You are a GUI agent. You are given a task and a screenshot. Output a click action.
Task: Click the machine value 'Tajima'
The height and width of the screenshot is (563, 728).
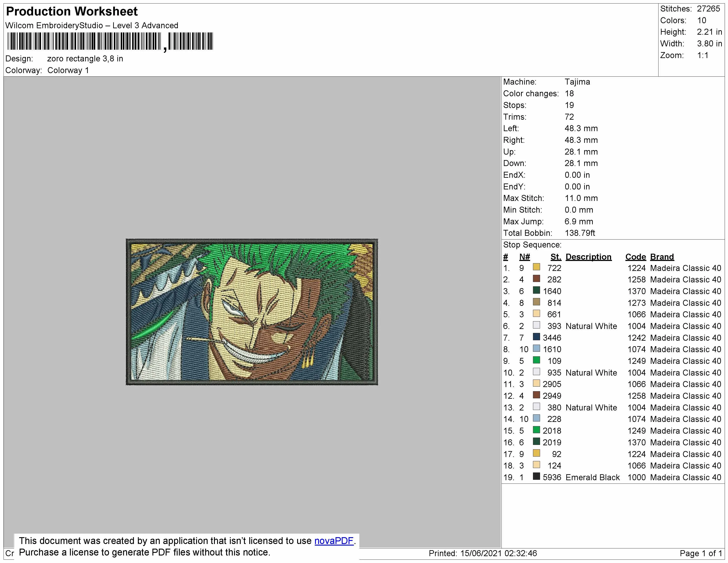coord(577,82)
